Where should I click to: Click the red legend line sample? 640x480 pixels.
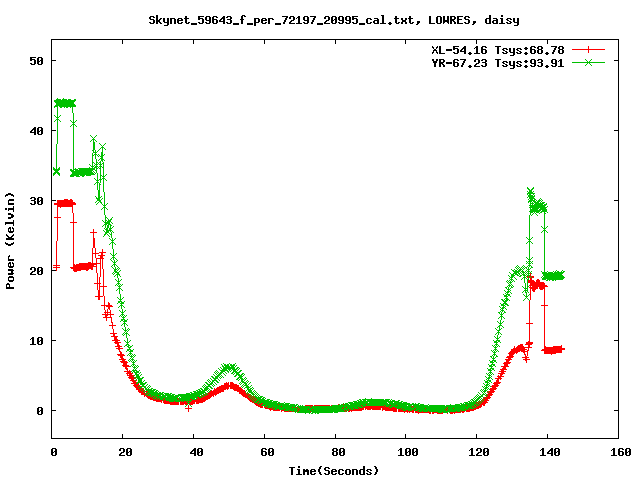(x=588, y=50)
